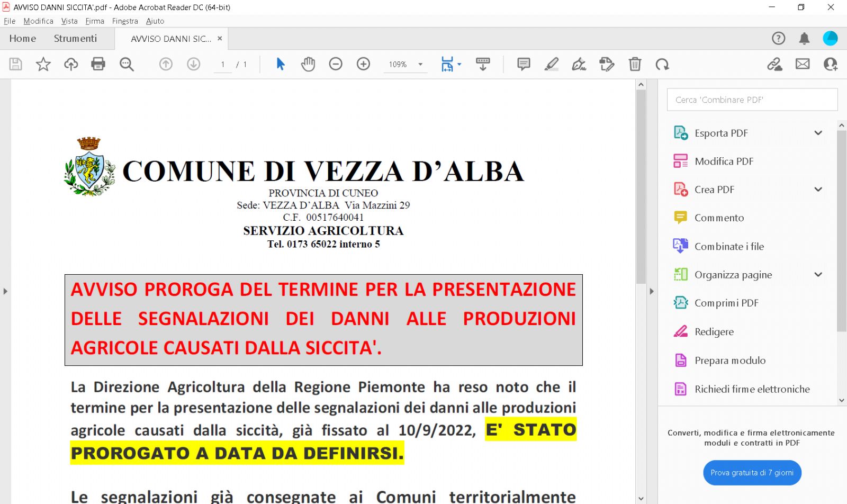Expand the Organizza pagine options

tap(818, 274)
